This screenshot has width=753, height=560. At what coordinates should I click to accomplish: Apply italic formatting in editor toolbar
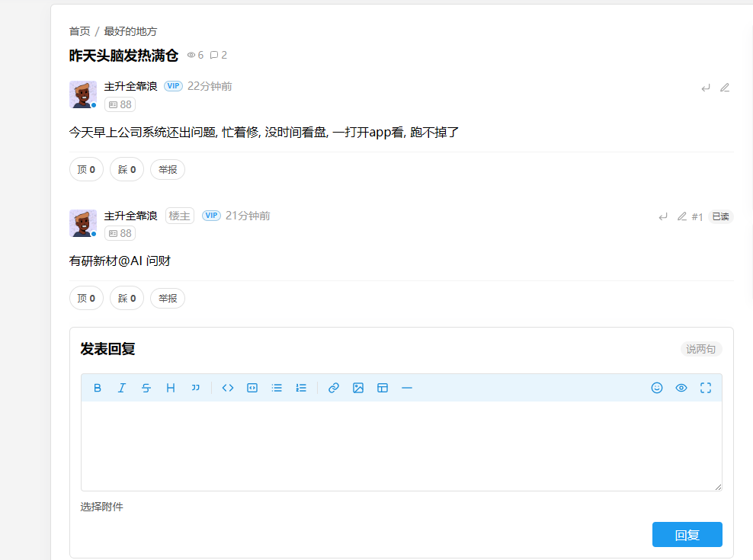[122, 388]
